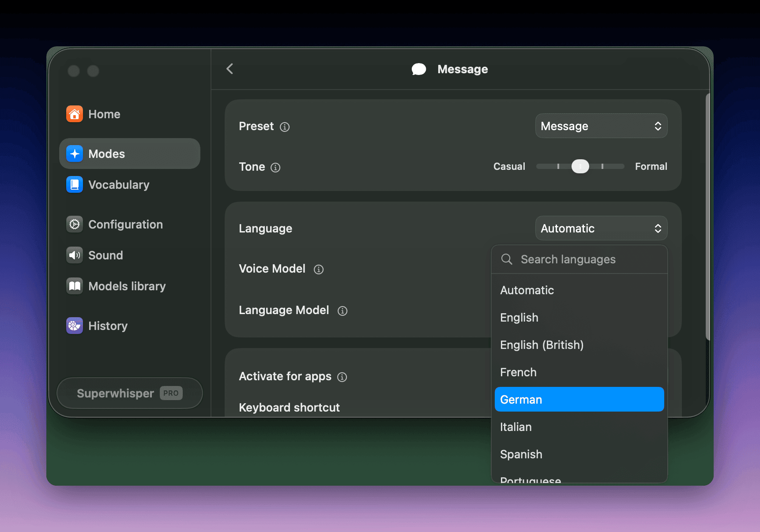Pick Spanish from the language list
760x532 pixels.
coord(579,454)
